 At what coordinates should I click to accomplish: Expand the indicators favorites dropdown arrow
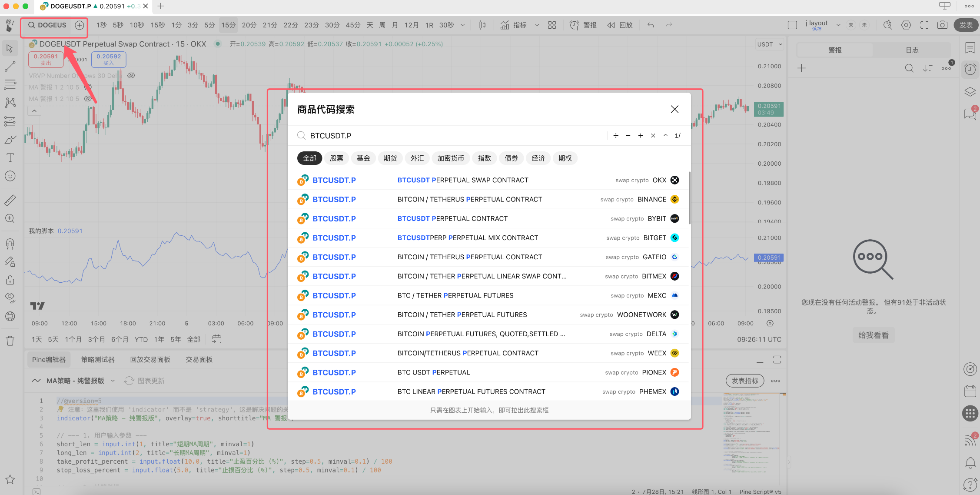(537, 25)
